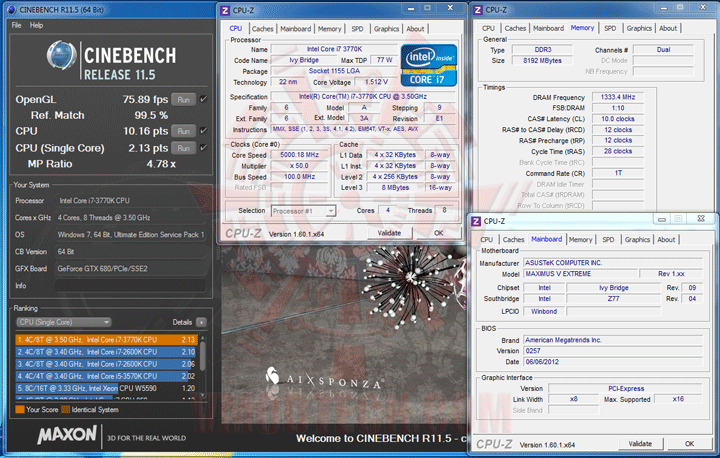Click Link Width value x8
The image size is (720, 458).
[574, 399]
